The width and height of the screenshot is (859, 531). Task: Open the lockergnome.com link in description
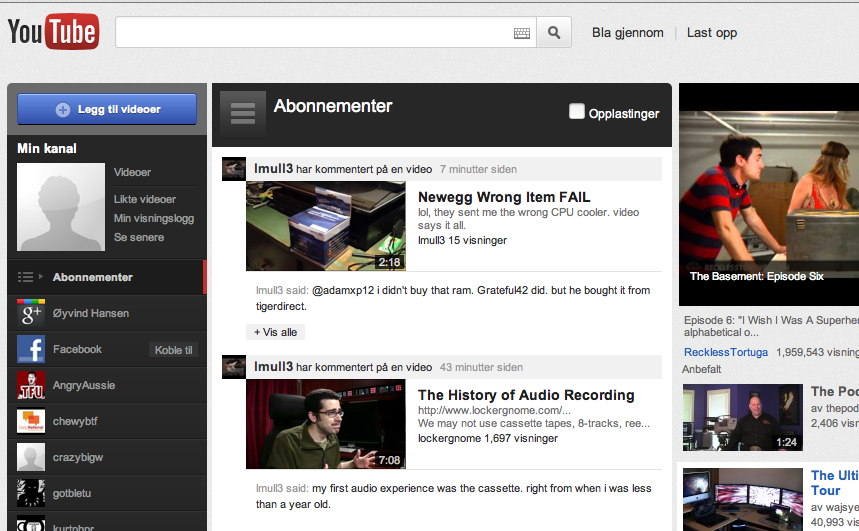tap(494, 410)
